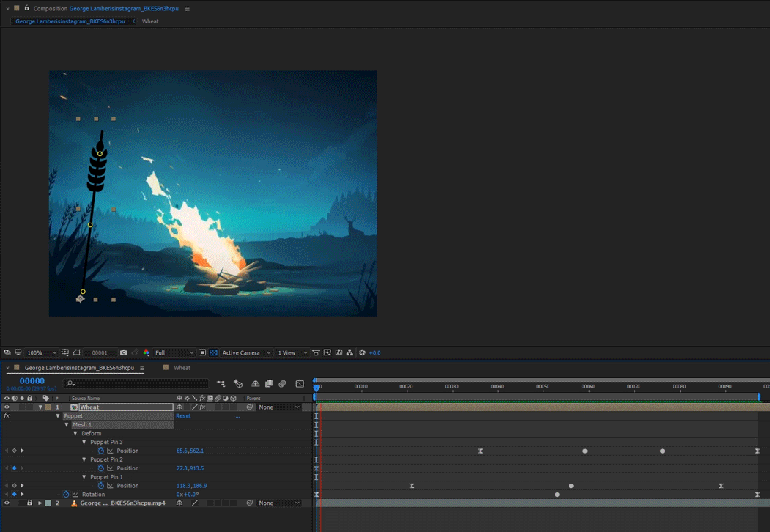
Task: Click the Wheat layer parent pick whip
Action: (250, 407)
